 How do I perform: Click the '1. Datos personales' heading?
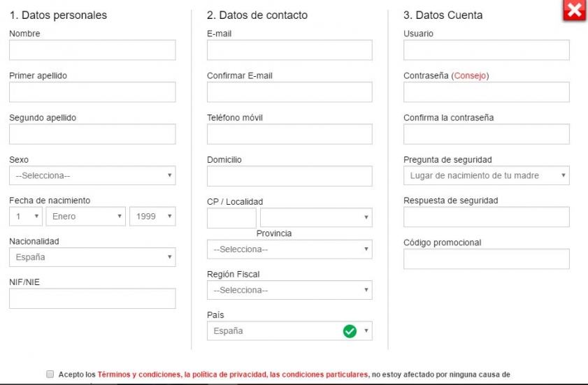click(x=58, y=15)
